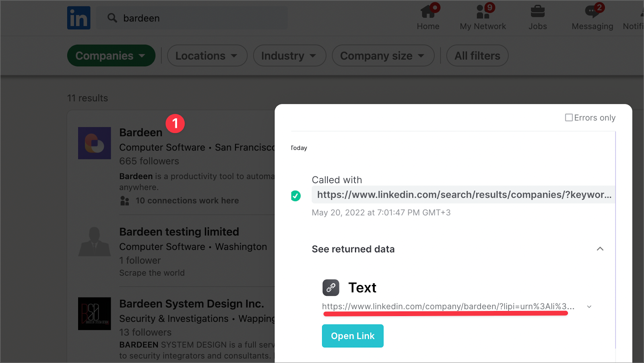Expand the returned URL text chevron
Viewport: 644px width, 363px height.
pyautogui.click(x=589, y=307)
